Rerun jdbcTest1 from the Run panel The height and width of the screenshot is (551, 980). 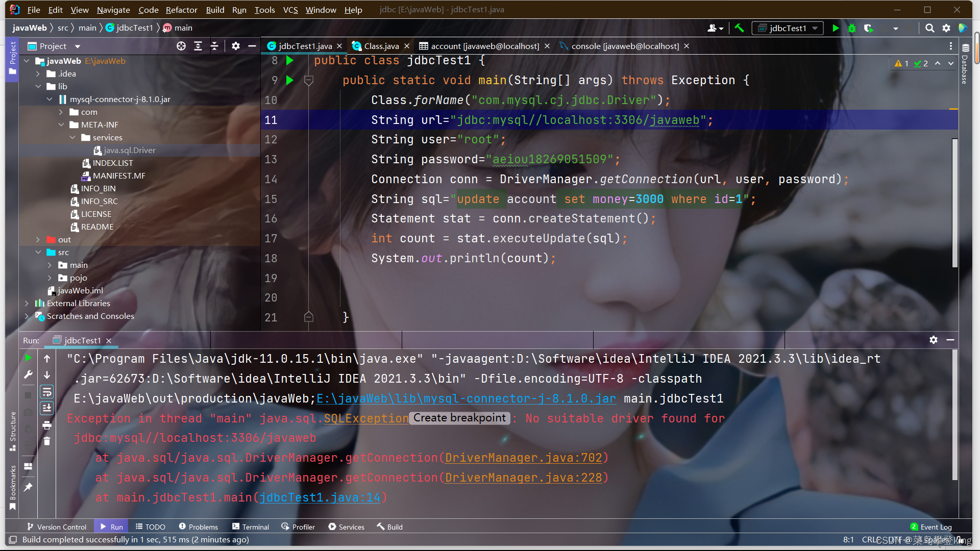pos(28,358)
